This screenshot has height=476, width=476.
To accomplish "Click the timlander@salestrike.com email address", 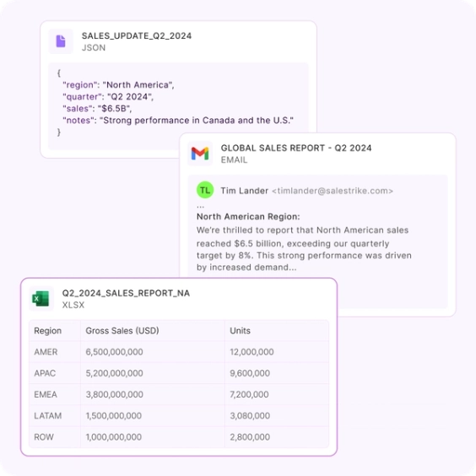I will pyautogui.click(x=333, y=191).
